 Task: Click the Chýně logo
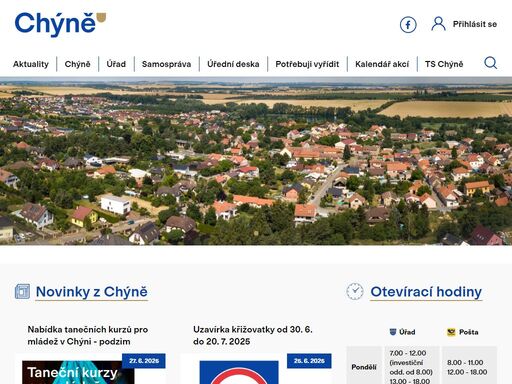pyautogui.click(x=60, y=24)
